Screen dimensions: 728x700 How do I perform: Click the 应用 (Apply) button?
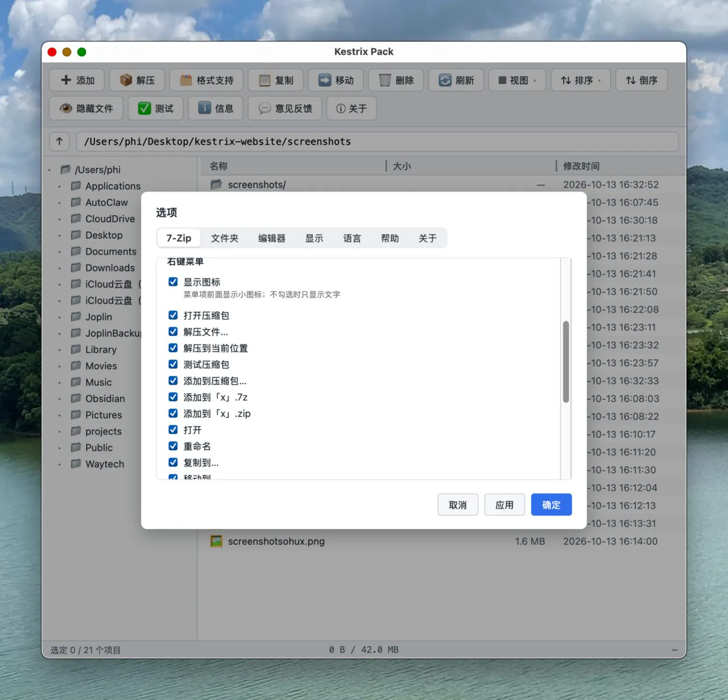click(x=504, y=504)
